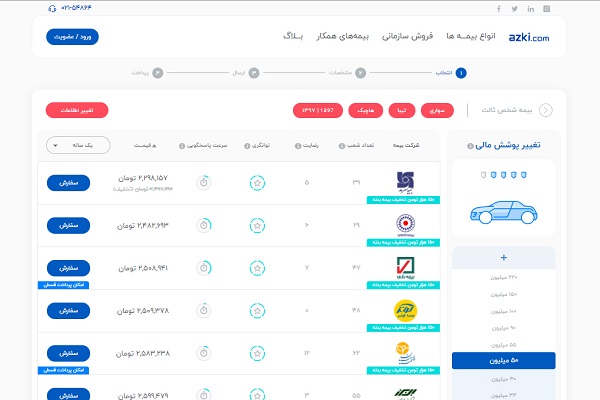
Task: Click info icon beside تعداد شعب column
Action: (x=342, y=146)
